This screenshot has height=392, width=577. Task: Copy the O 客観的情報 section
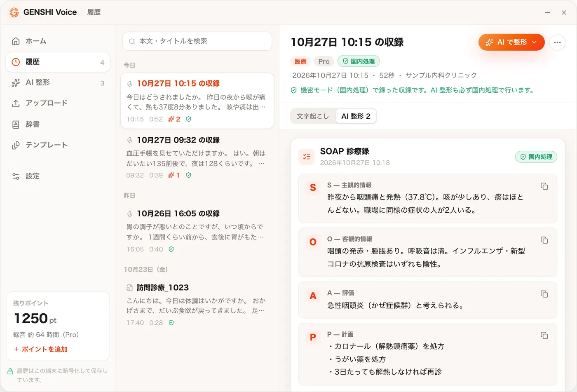tap(544, 240)
